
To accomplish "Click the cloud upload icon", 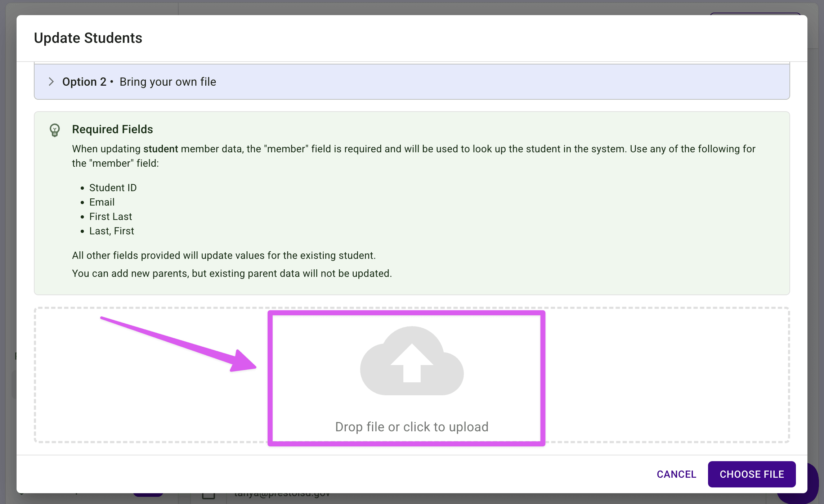I will point(412,361).
